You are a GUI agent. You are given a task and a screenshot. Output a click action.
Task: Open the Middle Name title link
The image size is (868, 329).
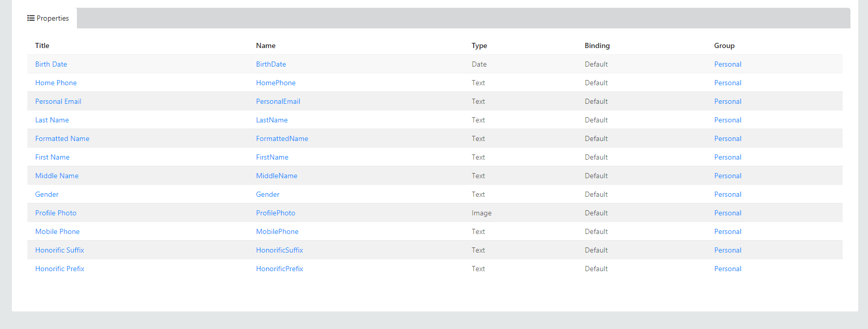click(57, 176)
